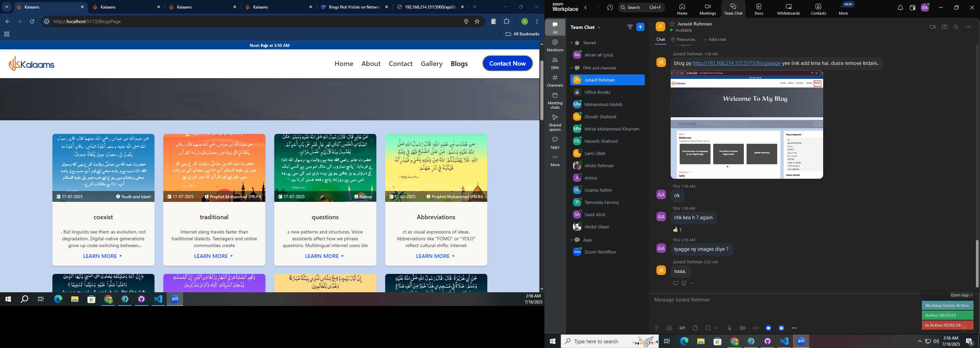Viewport: 980px width, 348px height.
Task: Click the thumbs up reaction under chk kea h
Action: [677, 229]
